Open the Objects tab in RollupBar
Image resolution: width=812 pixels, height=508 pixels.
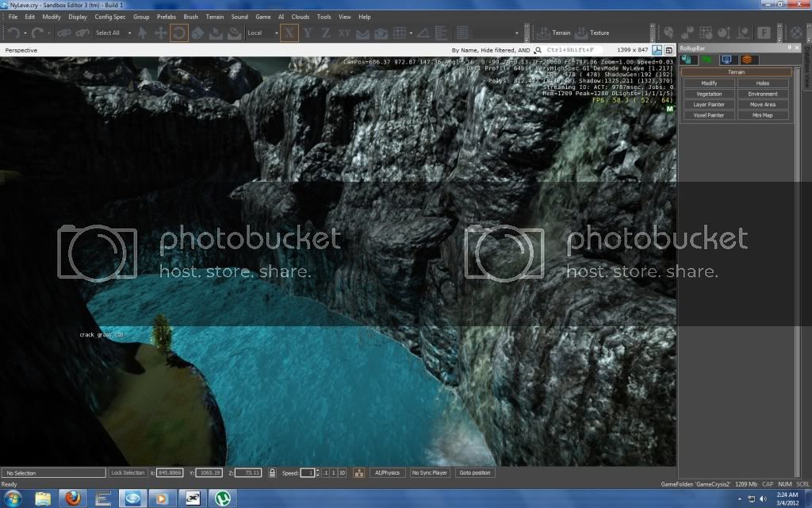(688, 60)
